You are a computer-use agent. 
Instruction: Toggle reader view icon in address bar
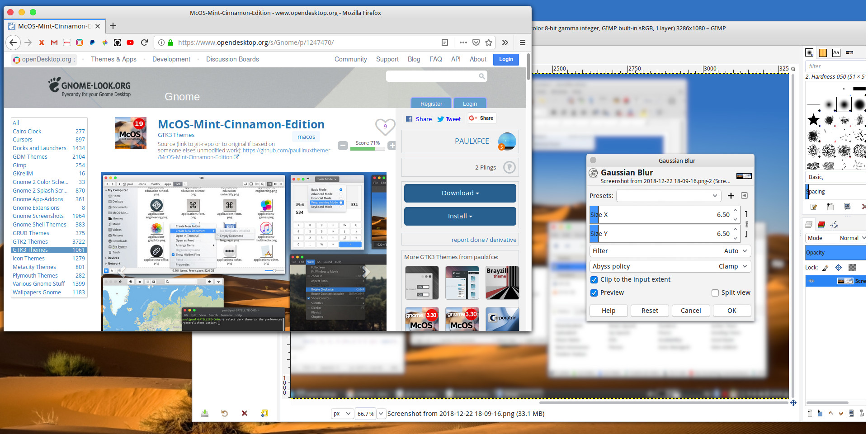445,42
